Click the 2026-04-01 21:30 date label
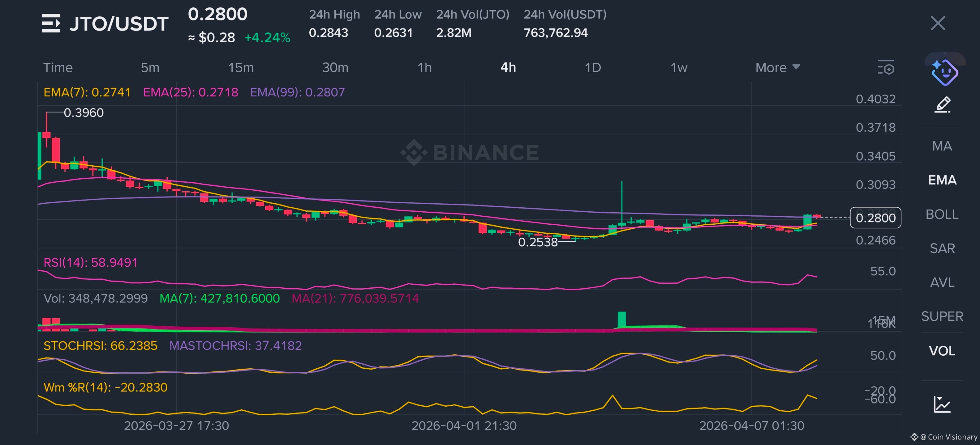Viewport: 980px width, 445px height. 464,426
